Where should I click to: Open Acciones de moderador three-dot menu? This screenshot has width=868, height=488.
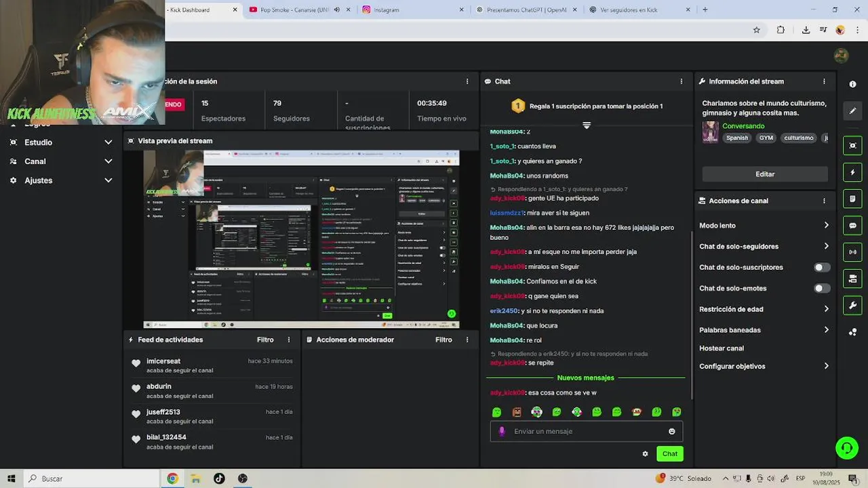(467, 340)
